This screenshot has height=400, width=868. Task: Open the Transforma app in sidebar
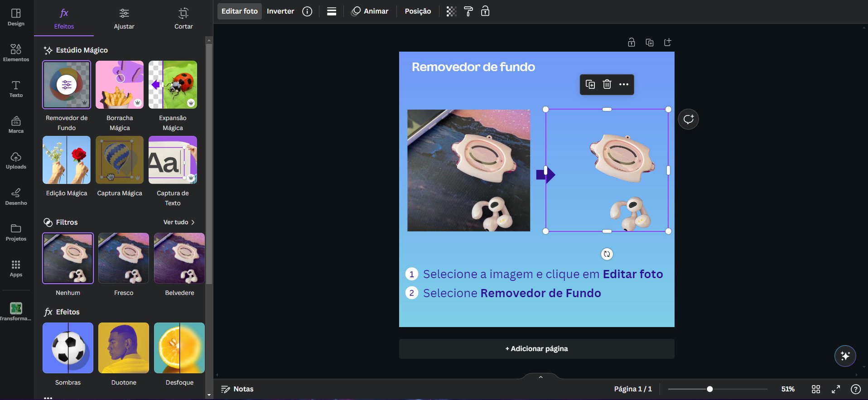click(16, 312)
